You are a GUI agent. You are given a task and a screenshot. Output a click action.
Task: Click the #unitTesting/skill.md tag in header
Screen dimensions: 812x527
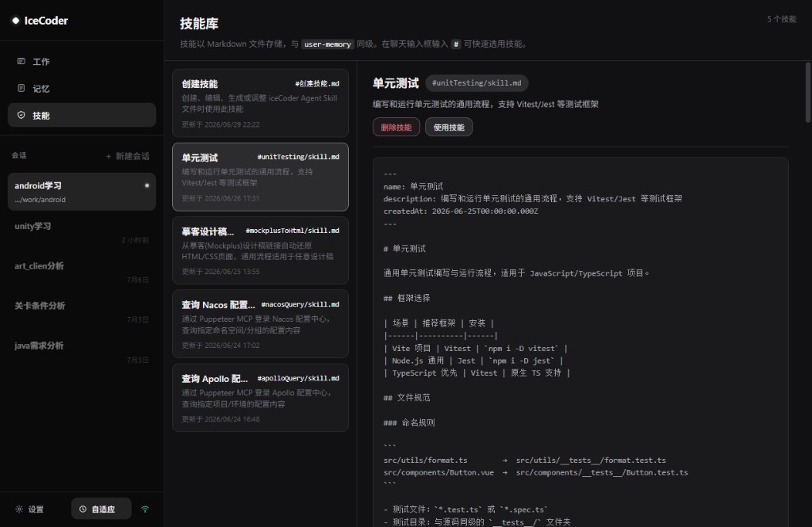(477, 83)
